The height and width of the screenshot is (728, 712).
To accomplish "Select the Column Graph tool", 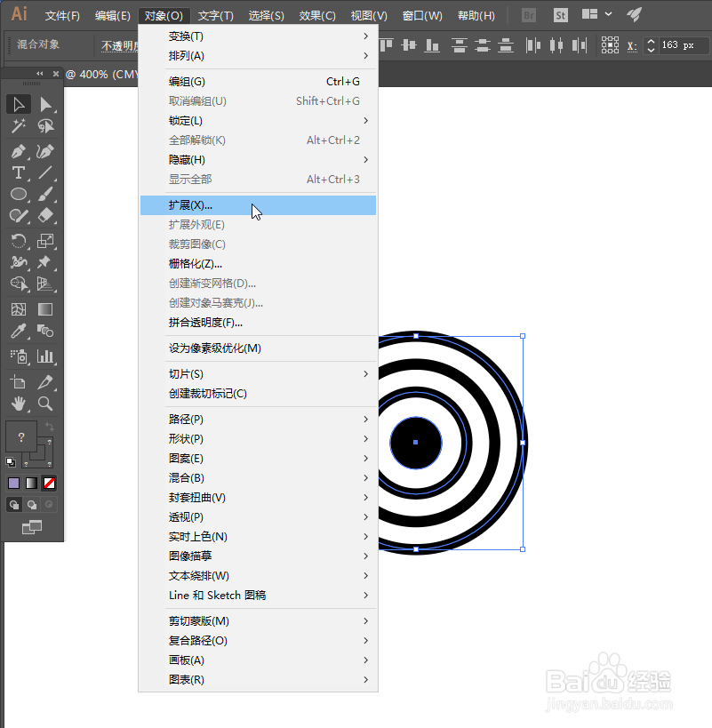I will coord(45,356).
